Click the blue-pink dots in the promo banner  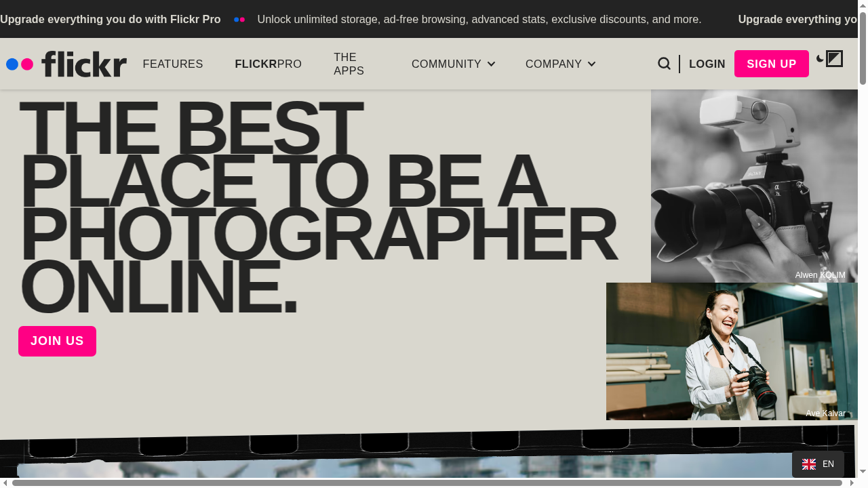(x=239, y=20)
